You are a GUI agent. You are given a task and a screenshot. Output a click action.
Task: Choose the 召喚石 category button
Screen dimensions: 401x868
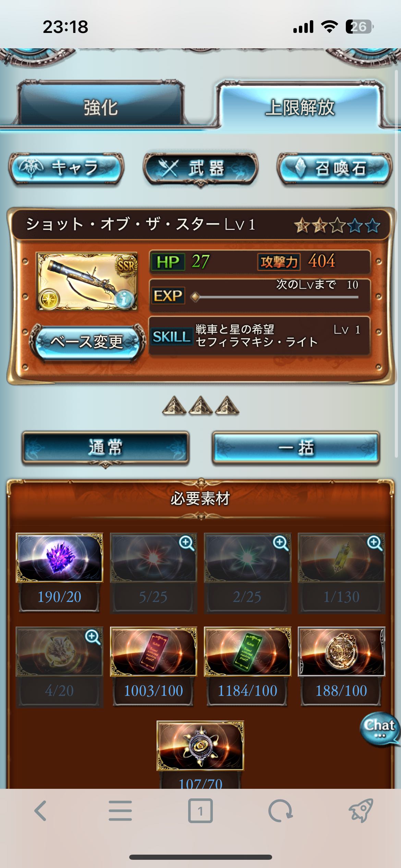tap(335, 168)
